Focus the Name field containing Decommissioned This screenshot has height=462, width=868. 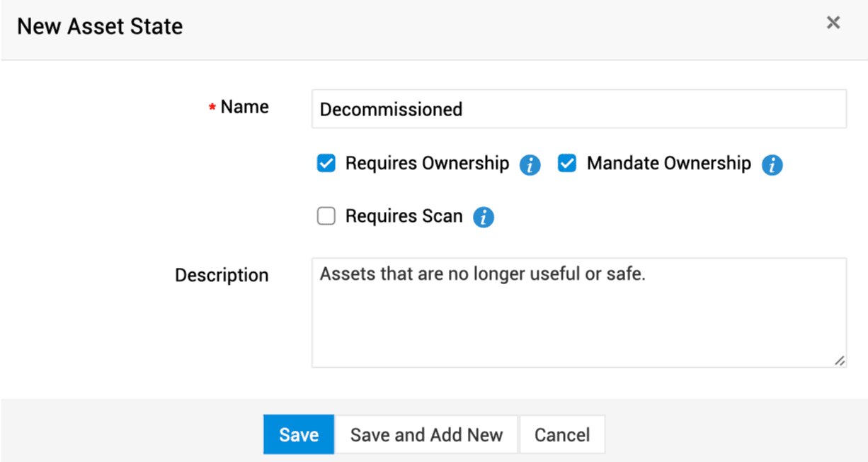click(578, 109)
